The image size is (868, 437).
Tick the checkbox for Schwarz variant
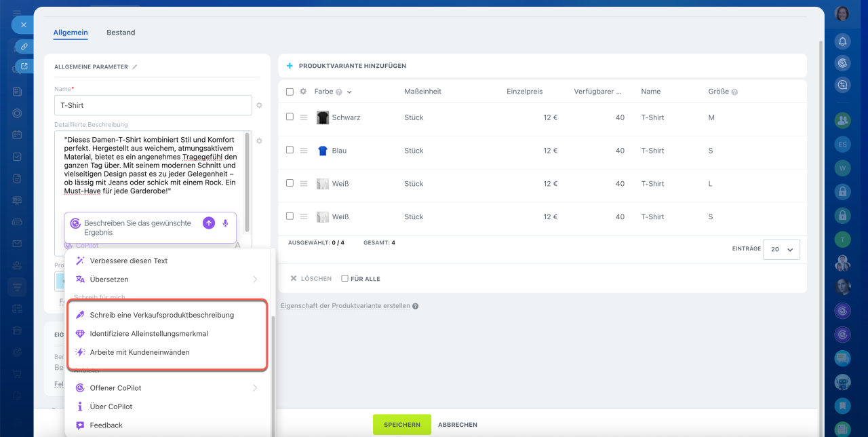(x=290, y=117)
